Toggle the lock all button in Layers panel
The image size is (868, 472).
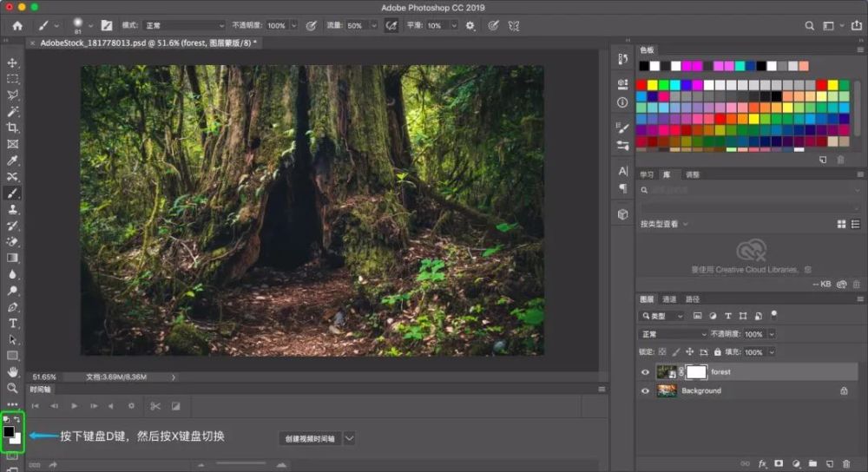[717, 352]
